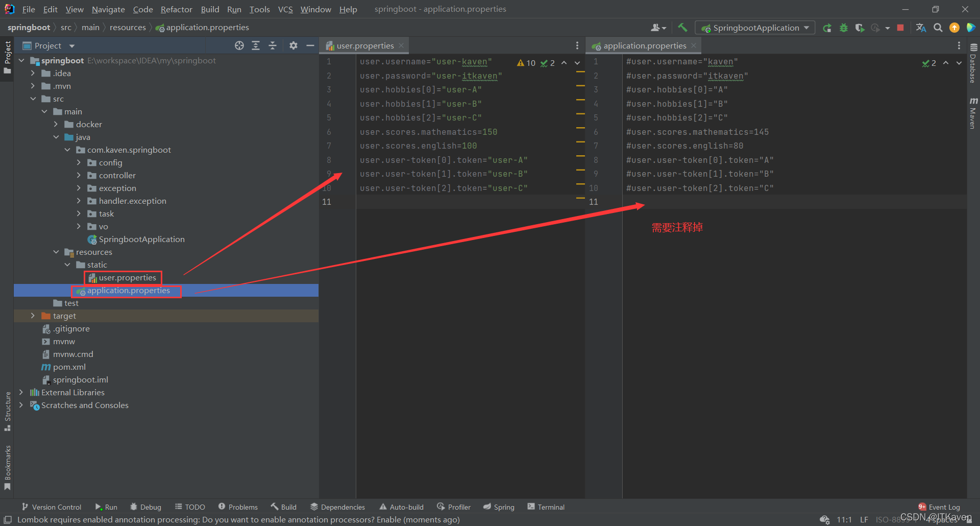
Task: Open the Problems tool window
Action: point(238,507)
